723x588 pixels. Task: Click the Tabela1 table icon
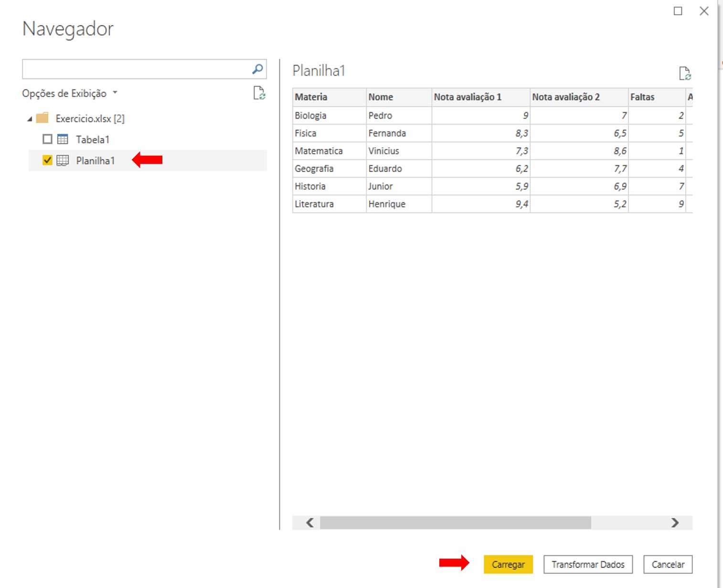(63, 139)
